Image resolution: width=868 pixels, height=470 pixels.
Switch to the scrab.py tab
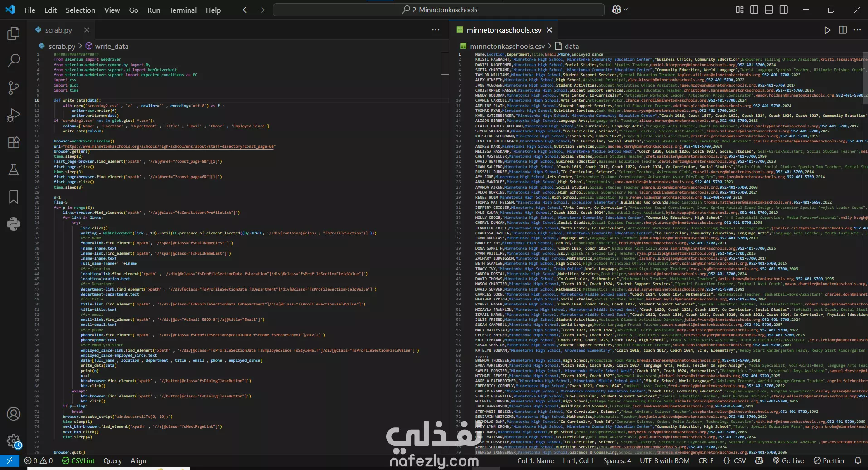58,30
